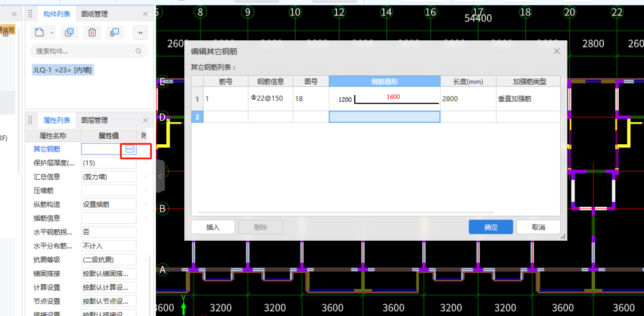Cancel with the 取消 button
Screen dimensions: 644x316
[539, 227]
